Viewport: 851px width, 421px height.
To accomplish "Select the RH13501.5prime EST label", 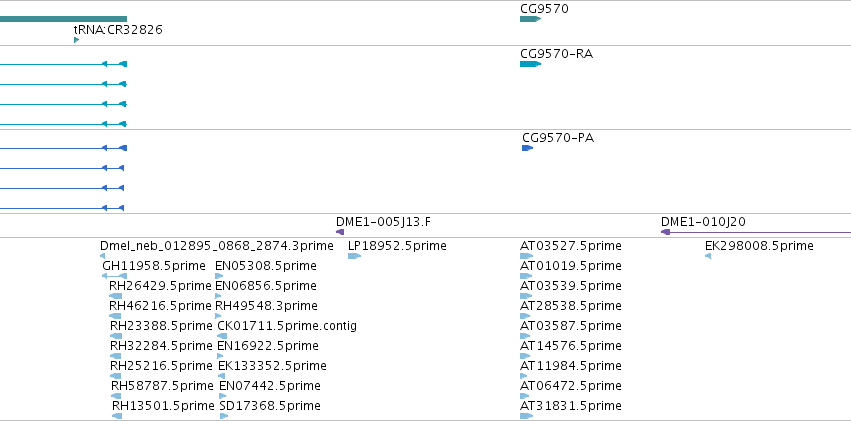I will click(162, 405).
